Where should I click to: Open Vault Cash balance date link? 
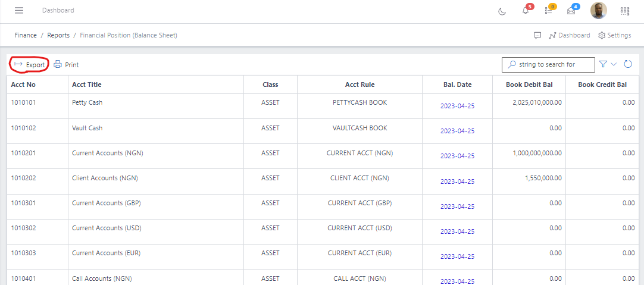(x=458, y=131)
